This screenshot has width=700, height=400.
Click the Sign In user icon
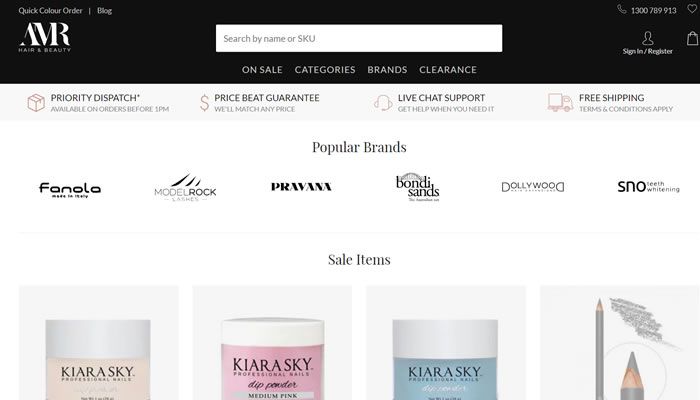tap(647, 38)
